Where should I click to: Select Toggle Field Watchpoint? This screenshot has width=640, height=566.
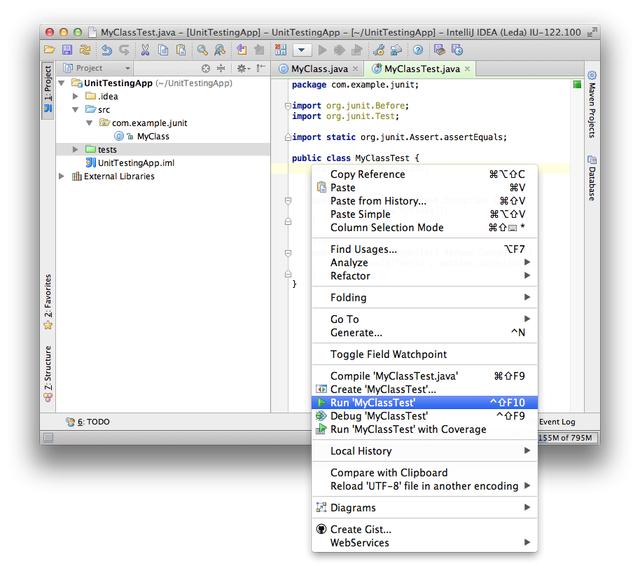(424, 354)
